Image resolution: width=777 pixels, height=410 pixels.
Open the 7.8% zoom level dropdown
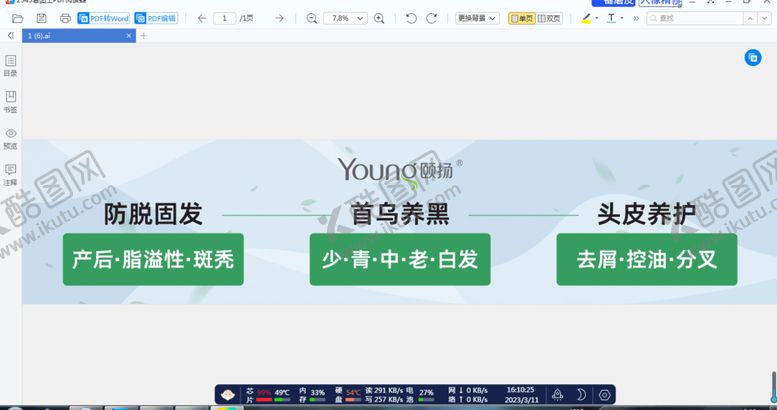[345, 18]
